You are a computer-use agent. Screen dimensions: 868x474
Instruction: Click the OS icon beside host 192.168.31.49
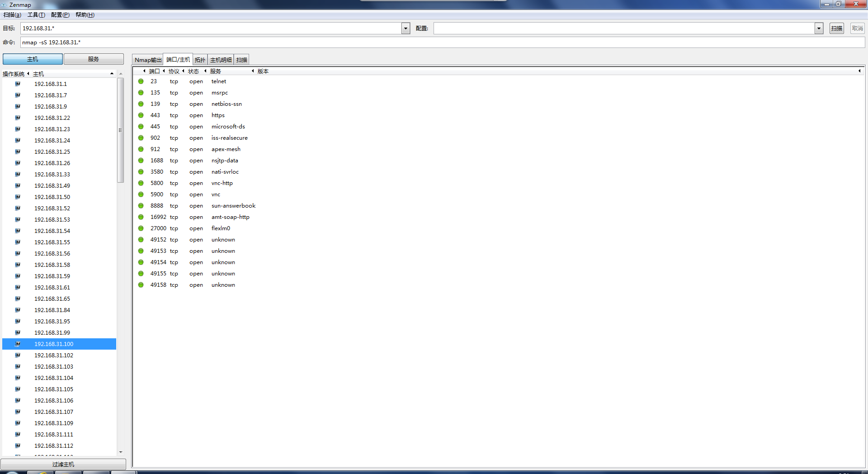(18, 185)
